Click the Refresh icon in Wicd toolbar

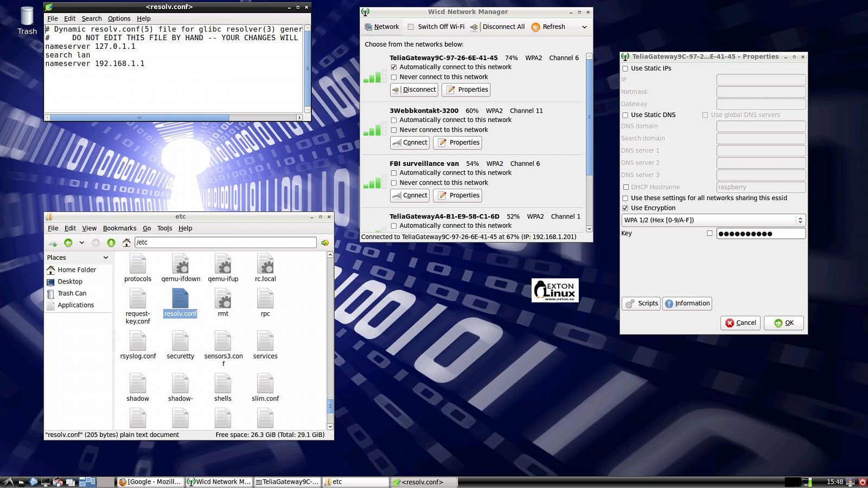(536, 27)
